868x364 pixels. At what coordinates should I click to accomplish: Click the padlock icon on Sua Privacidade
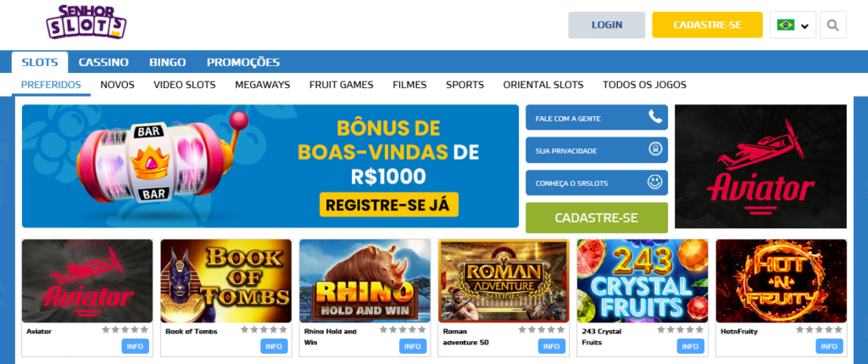point(655,149)
